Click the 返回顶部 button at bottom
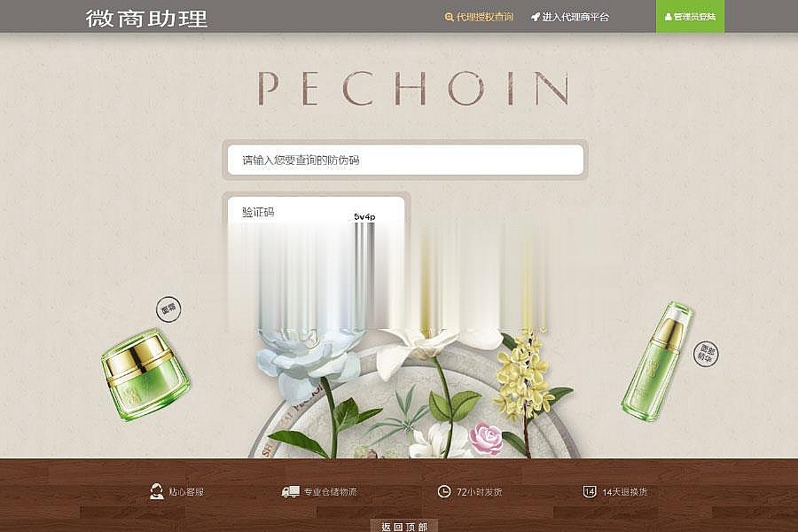This screenshot has height=532, width=798. [x=404, y=526]
